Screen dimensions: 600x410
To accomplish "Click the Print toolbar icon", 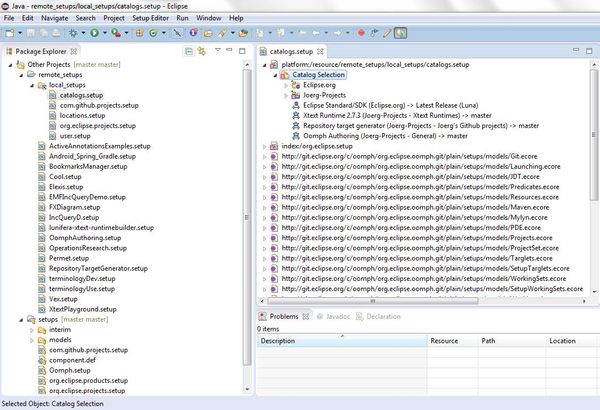I will tap(56, 33).
